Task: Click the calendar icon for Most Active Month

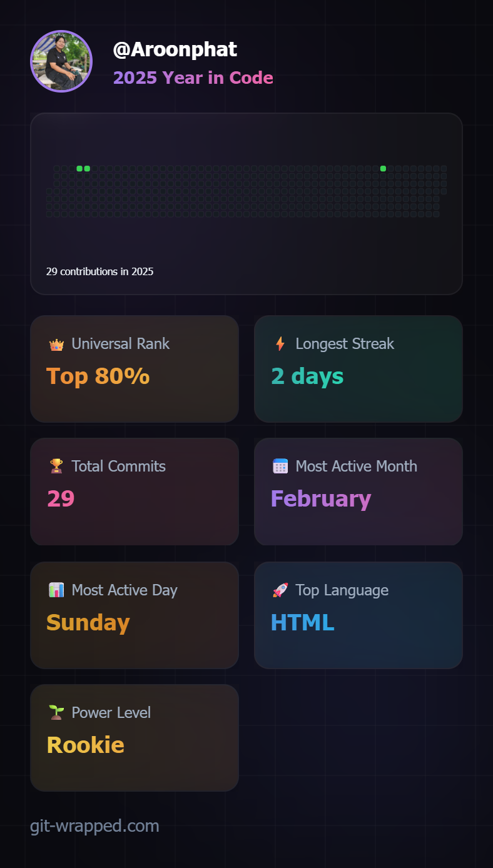Action: pyautogui.click(x=280, y=466)
